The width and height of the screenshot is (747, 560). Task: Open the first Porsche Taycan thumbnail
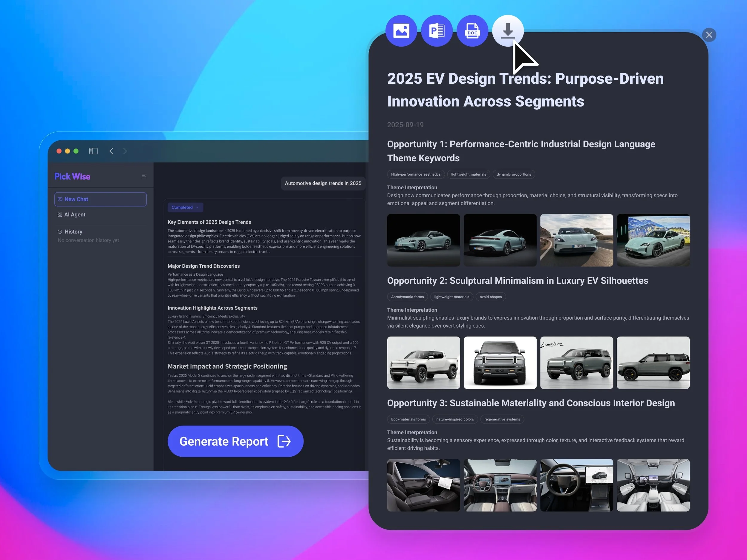[x=423, y=240]
